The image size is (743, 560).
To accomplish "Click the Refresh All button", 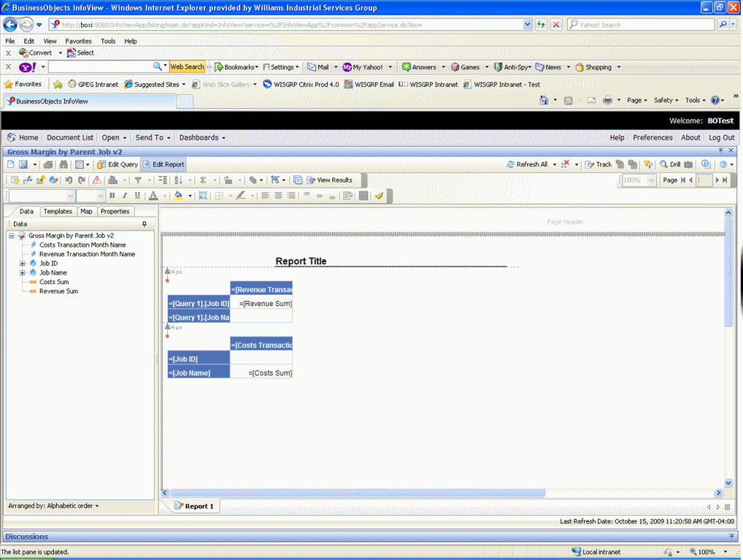I will (527, 164).
